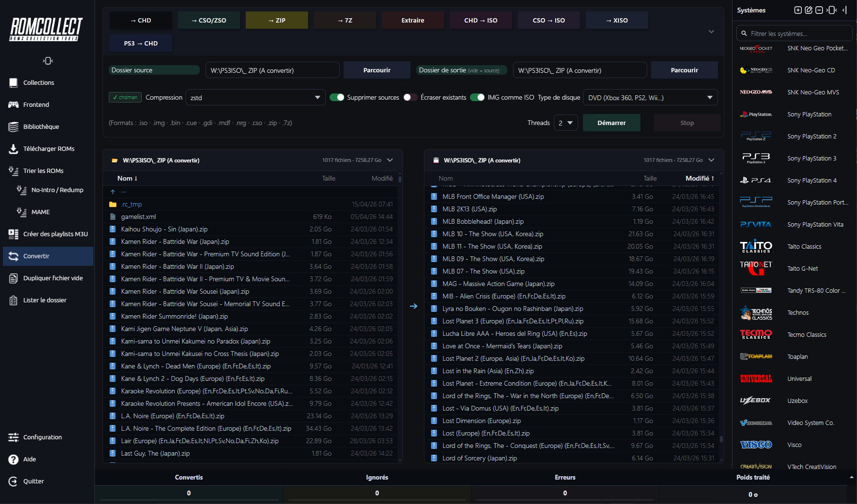Select the Sony PlayStation 3 system logo

pos(756,158)
